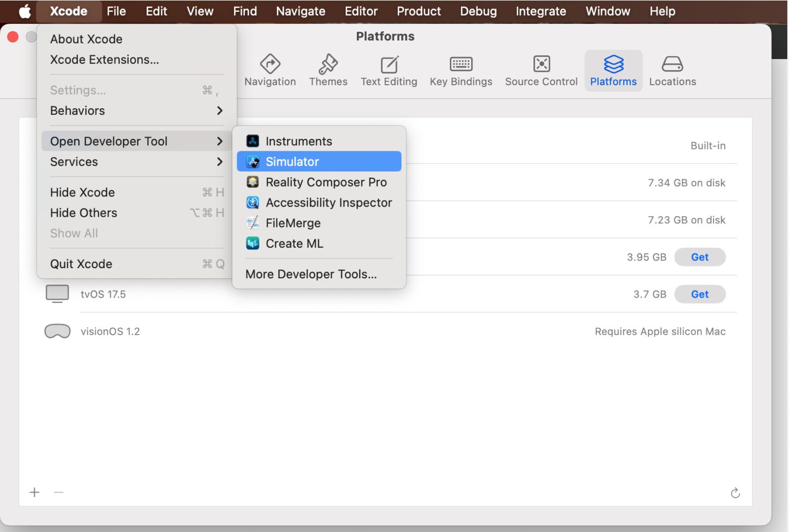789x532 pixels.
Task: Expand Open Developer Tool submenu
Action: (x=136, y=141)
